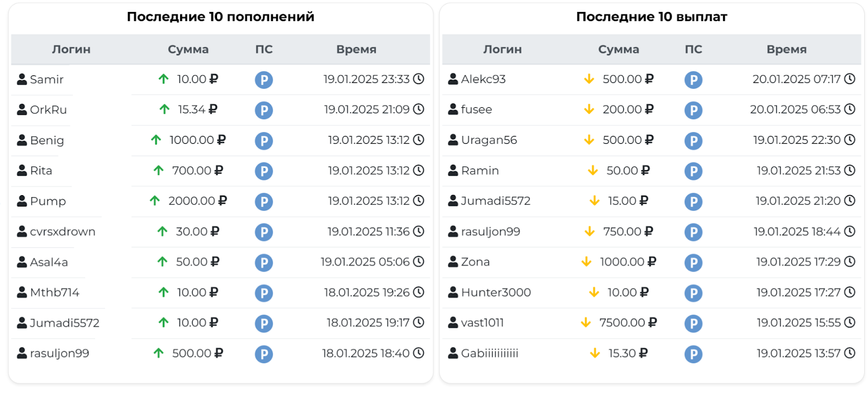The width and height of the screenshot is (868, 394).
Task: Click the Сумма header in the payouts table
Action: point(618,49)
